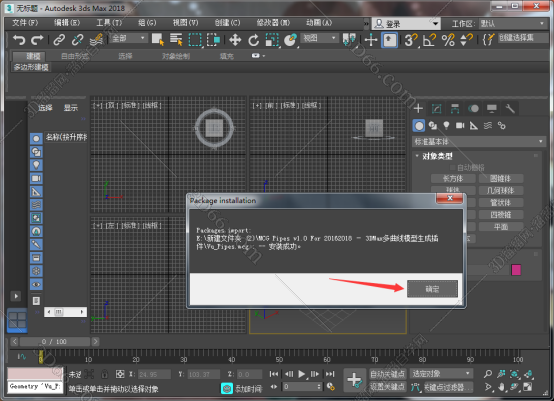Image resolution: width=554 pixels, height=401 pixels.
Task: Open Edit Named Selection Sets
Action: coord(488,40)
